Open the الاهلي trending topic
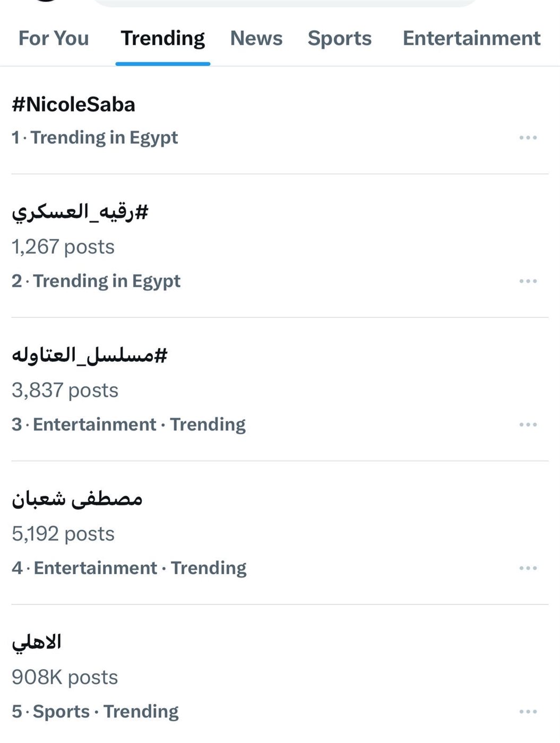The width and height of the screenshot is (560, 743). 37,642
